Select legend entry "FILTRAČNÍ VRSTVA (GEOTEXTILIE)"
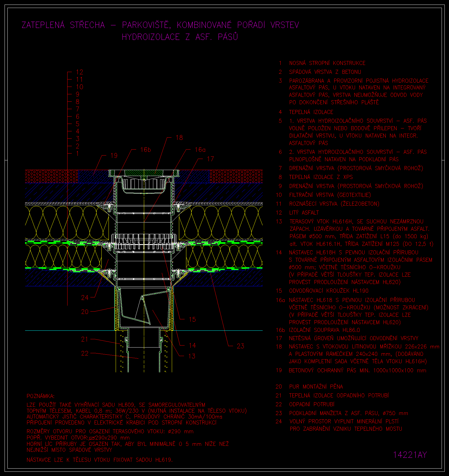449x476 pixels. point(330,195)
